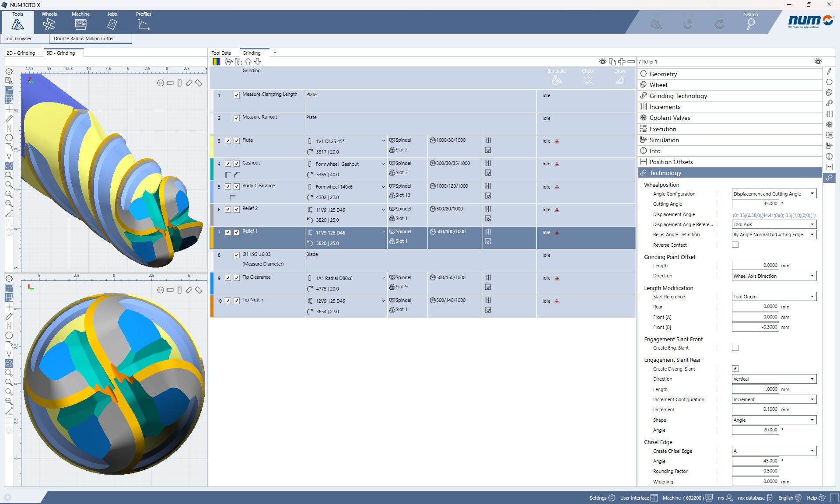Disable Create Diseng. Slant checkbox
This screenshot has width=840, height=504.
pyautogui.click(x=735, y=368)
